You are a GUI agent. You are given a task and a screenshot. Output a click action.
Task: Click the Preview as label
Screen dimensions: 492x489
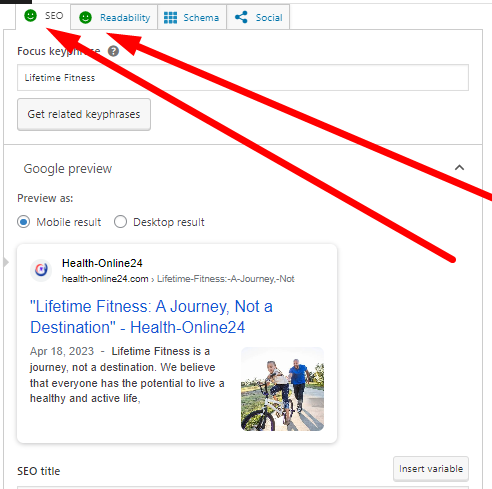pos(45,198)
